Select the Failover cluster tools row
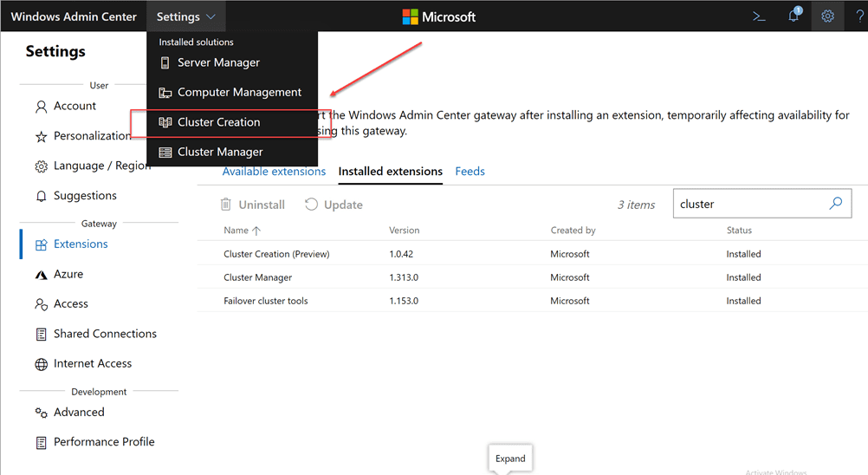The image size is (868, 475). point(265,301)
